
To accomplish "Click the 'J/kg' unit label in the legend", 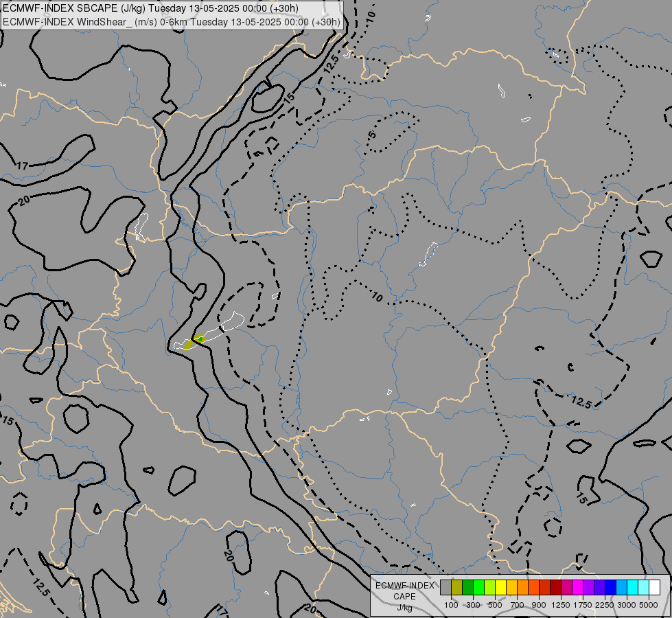I will 404,608.
